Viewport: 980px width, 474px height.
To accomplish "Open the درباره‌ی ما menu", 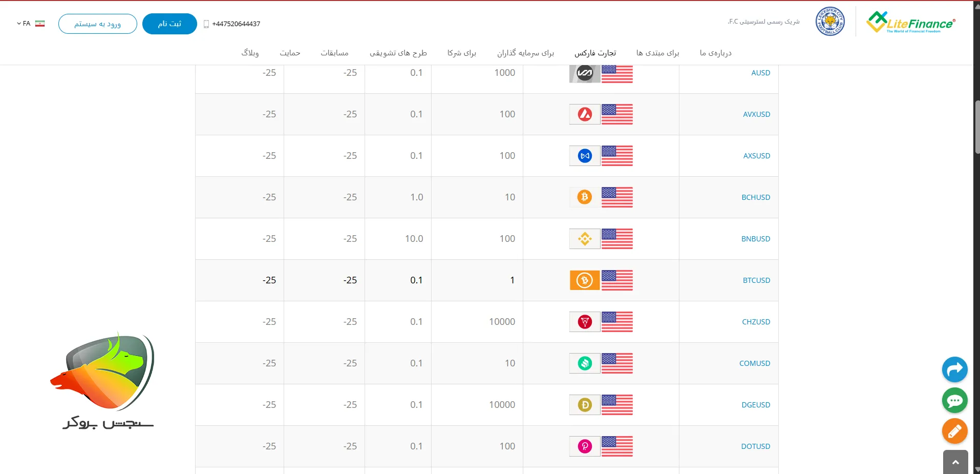I will click(x=715, y=53).
